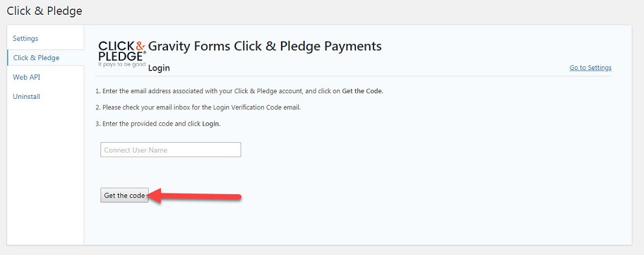Click the red arrow annotation
644x255 pixels.
tap(194, 196)
